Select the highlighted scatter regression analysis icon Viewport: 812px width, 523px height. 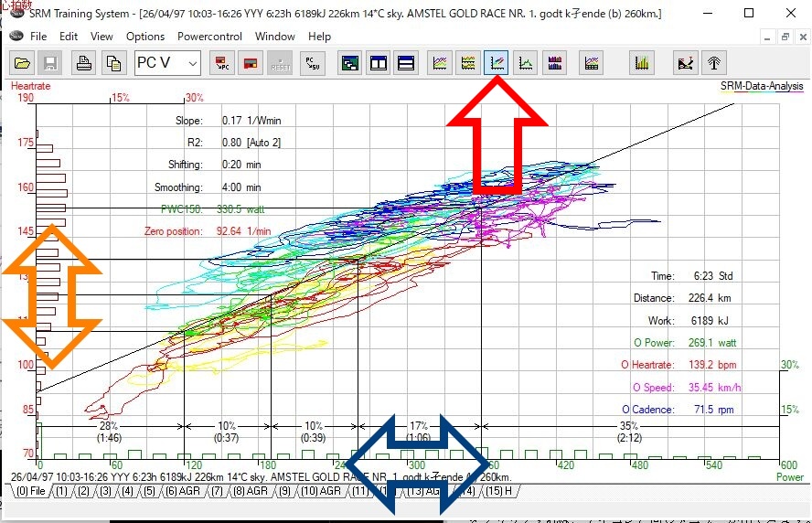point(497,63)
